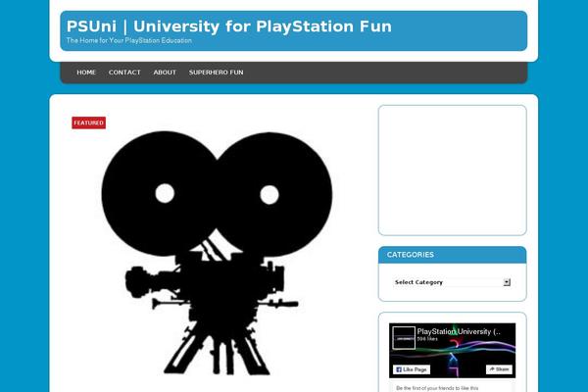The width and height of the screenshot is (588, 392).
Task: Open the CONTACT page
Action: tap(124, 73)
